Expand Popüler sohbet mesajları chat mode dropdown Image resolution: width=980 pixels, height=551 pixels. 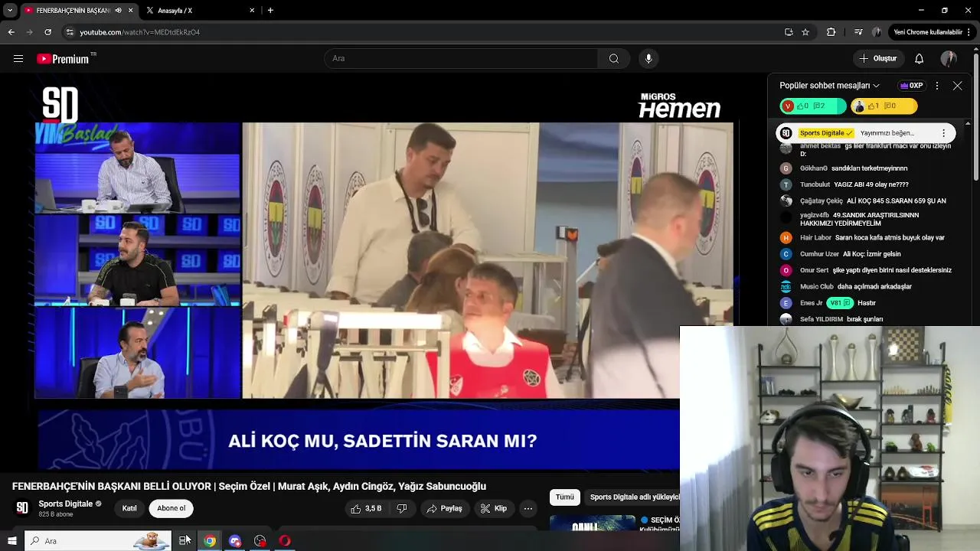830,86
